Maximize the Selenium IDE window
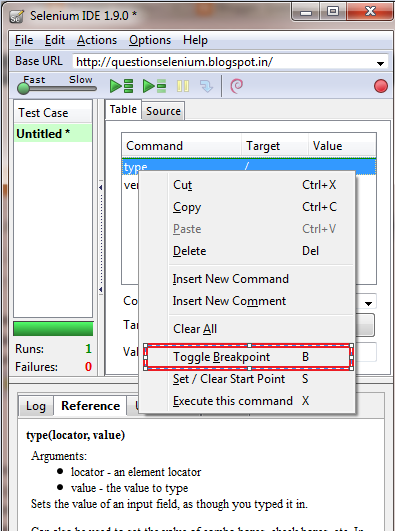 (x=333, y=12)
